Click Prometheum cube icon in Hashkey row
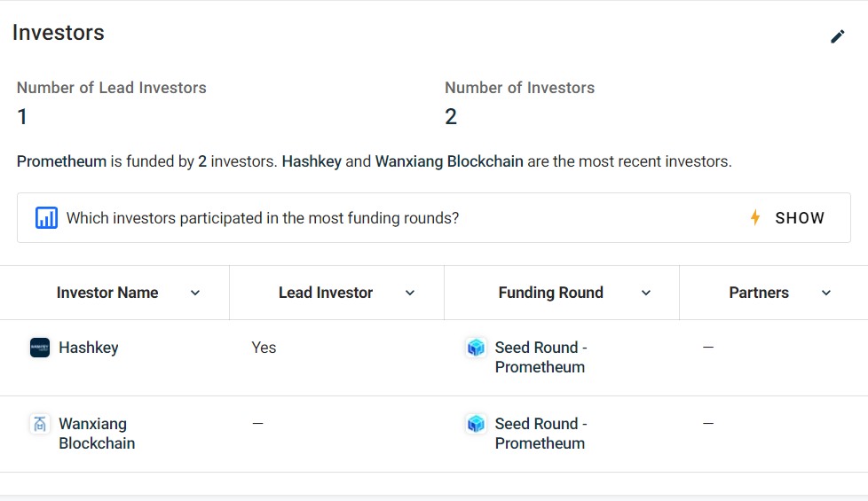868x501 pixels. (476, 348)
